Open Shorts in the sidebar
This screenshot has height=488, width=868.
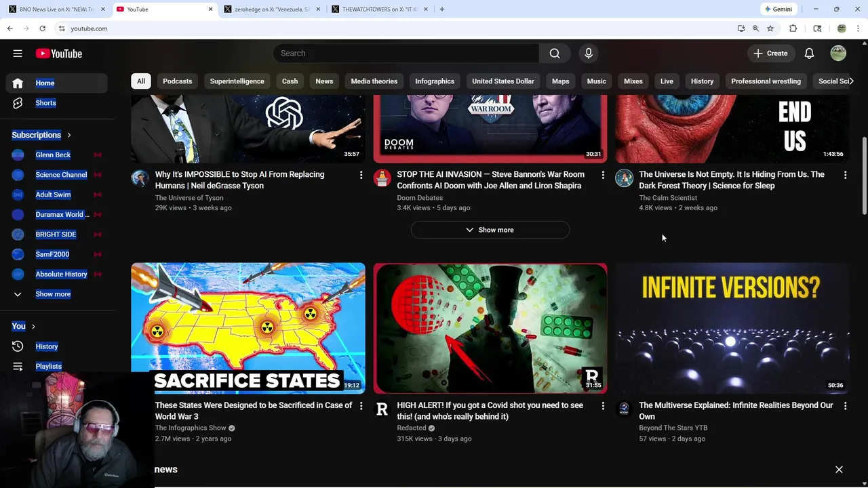coord(57,103)
